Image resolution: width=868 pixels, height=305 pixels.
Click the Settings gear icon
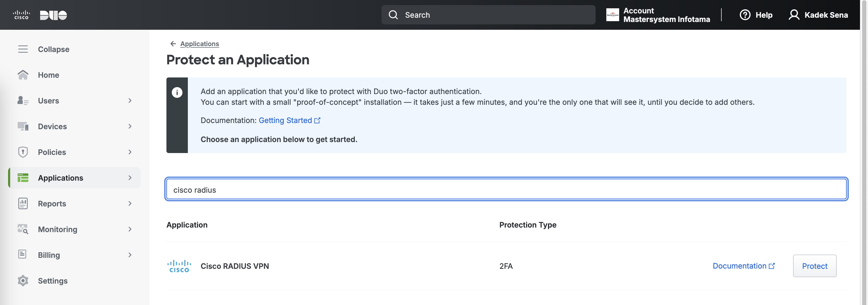pyautogui.click(x=22, y=281)
